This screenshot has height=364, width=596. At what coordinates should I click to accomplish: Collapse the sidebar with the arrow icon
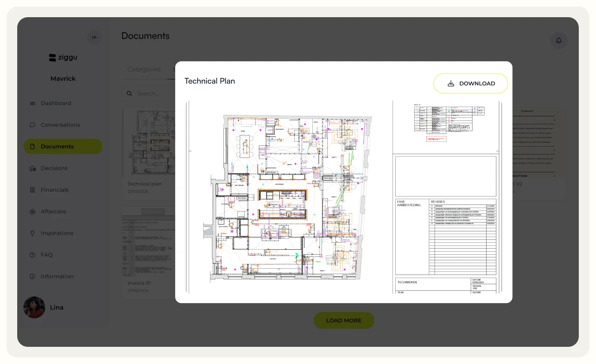tap(94, 37)
